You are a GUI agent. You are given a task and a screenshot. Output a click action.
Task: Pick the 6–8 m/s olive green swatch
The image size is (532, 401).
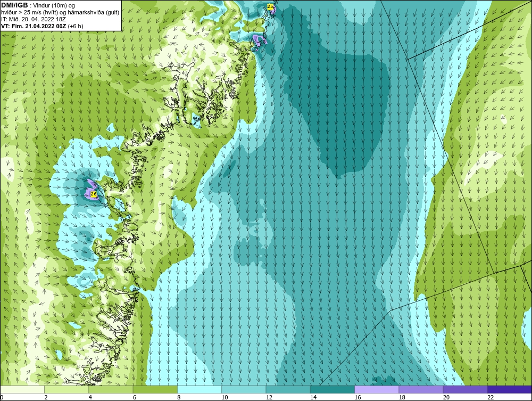point(155,389)
